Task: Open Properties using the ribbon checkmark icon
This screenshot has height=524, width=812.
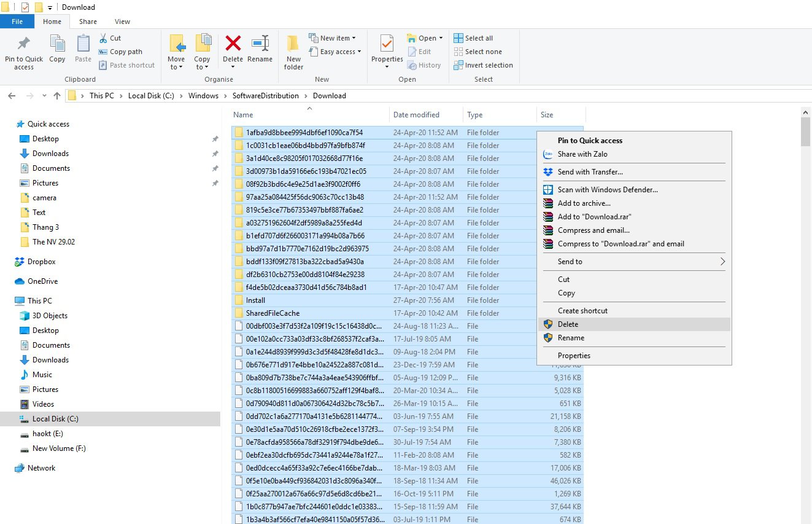Action: (387, 45)
